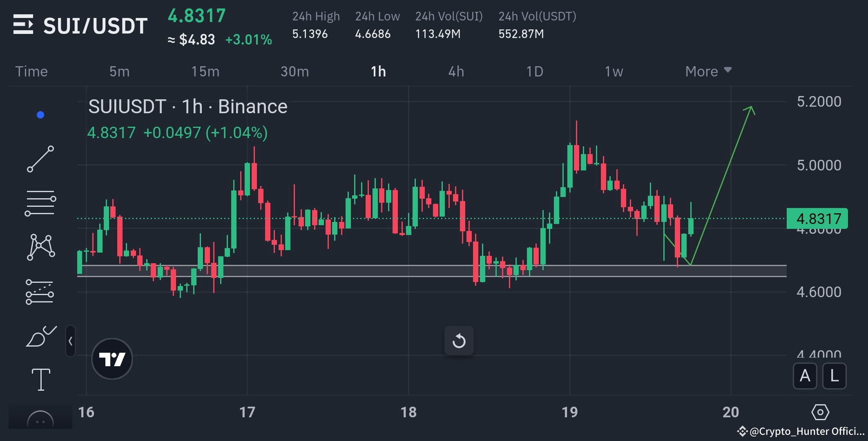Select the Text annotation tool
This screenshot has height=441, width=868.
click(40, 379)
